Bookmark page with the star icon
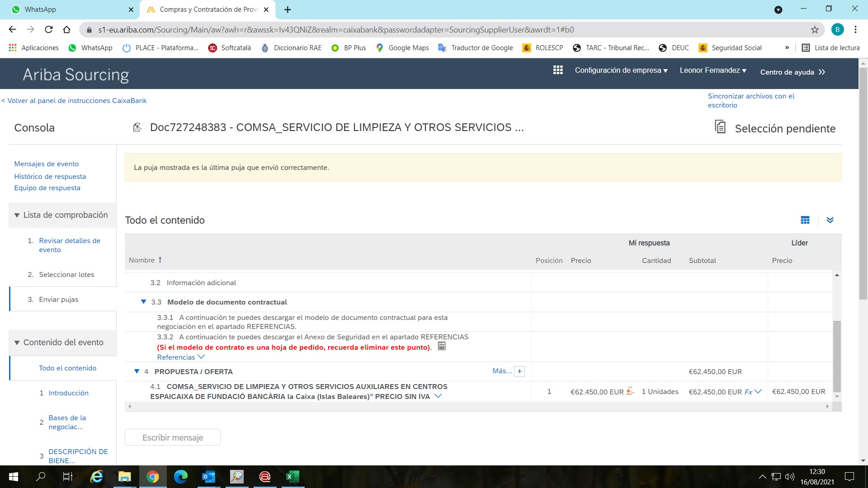The height and width of the screenshot is (488, 868). pos(815,30)
